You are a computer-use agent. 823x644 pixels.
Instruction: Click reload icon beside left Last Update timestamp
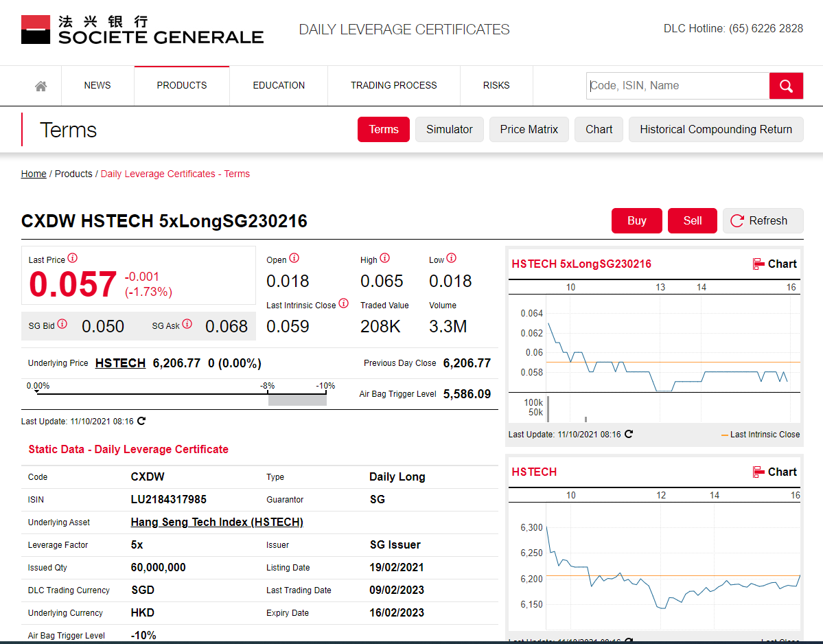tap(141, 421)
